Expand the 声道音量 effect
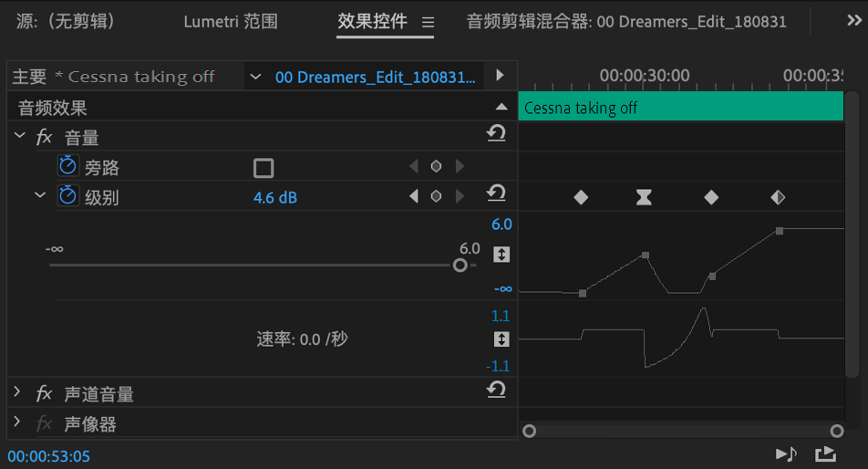868x469 pixels. (17, 391)
